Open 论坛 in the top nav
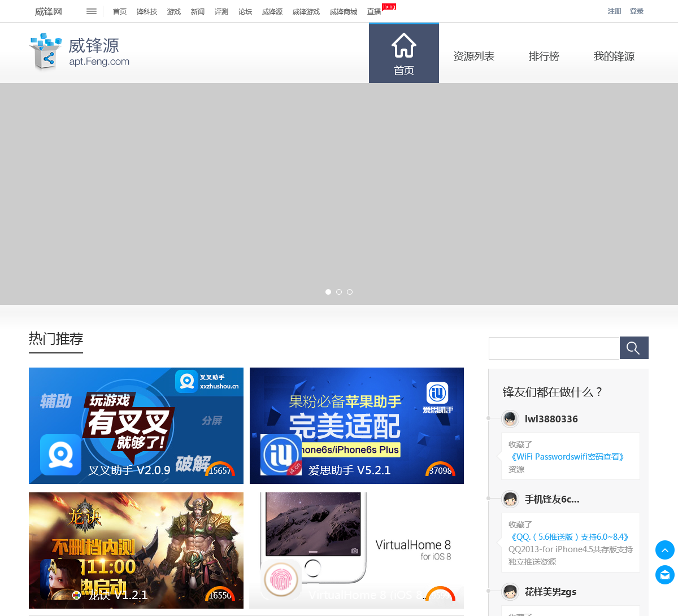 (245, 11)
